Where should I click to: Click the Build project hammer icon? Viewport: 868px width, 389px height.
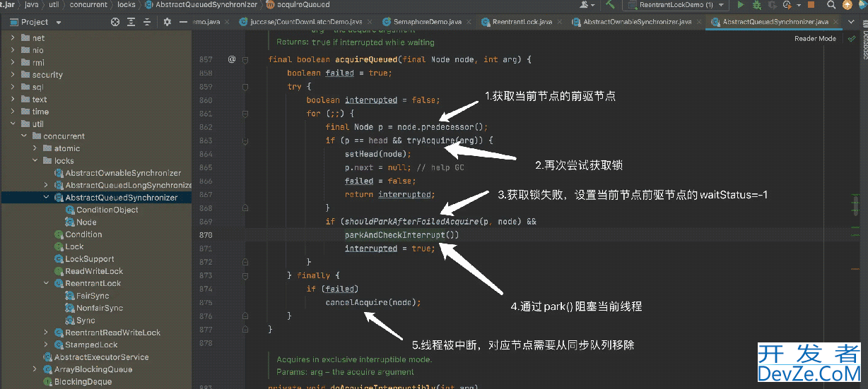(609, 5)
